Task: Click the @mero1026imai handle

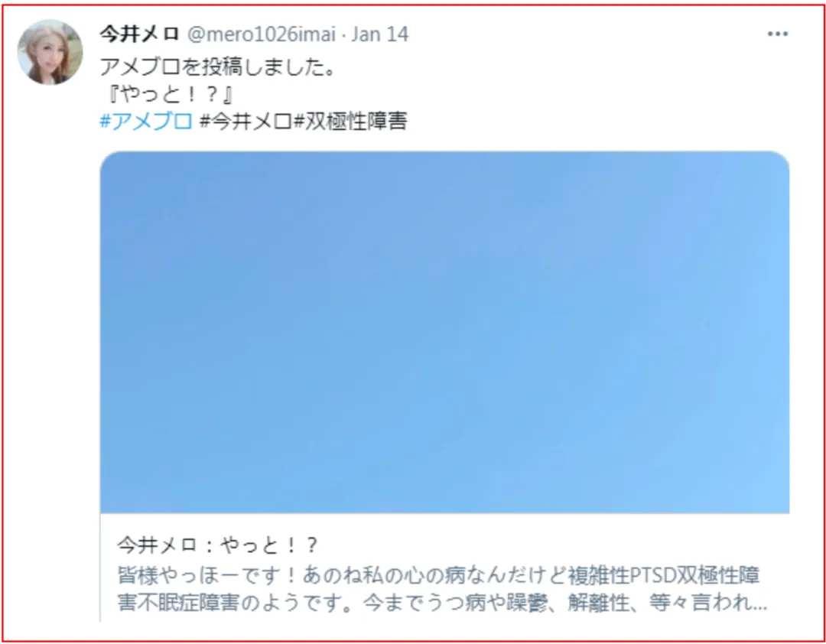Action: [262, 34]
